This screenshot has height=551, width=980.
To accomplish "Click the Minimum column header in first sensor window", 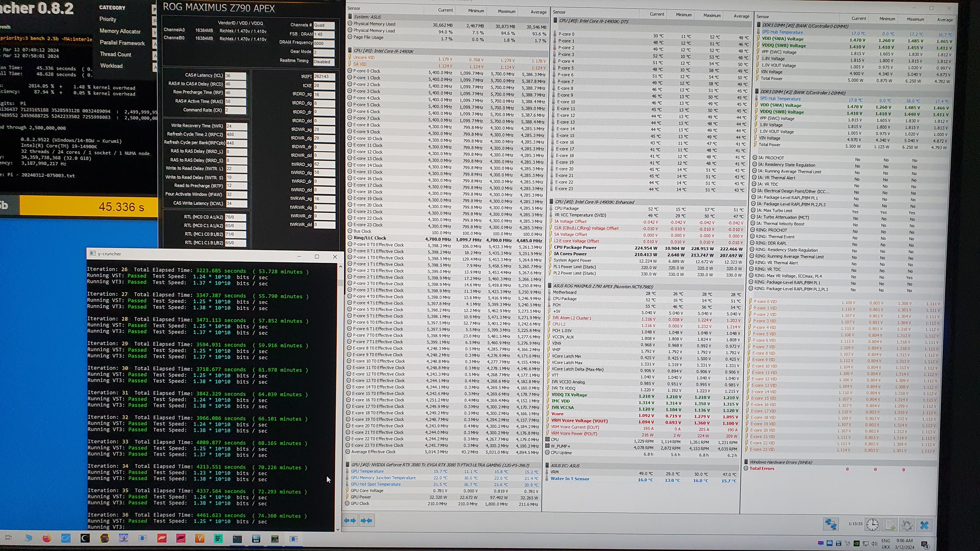I will click(x=476, y=11).
